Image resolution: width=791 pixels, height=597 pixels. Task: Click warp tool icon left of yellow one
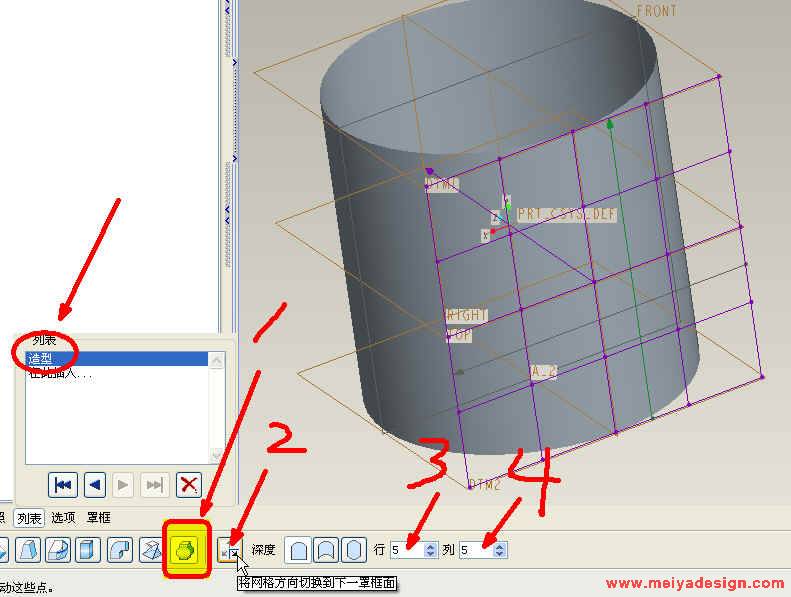[x=151, y=550]
